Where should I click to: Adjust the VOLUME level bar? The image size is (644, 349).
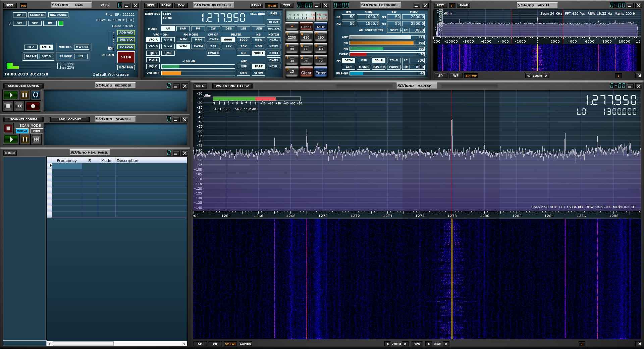[x=198, y=73]
